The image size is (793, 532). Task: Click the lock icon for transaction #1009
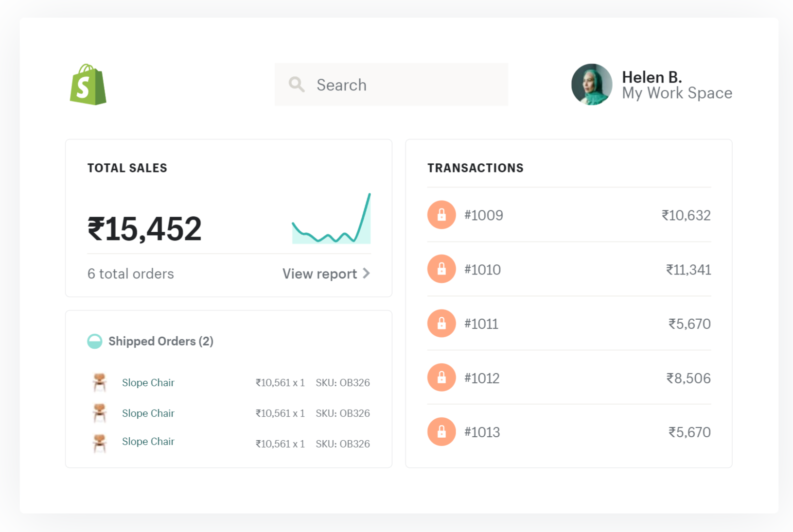441,215
